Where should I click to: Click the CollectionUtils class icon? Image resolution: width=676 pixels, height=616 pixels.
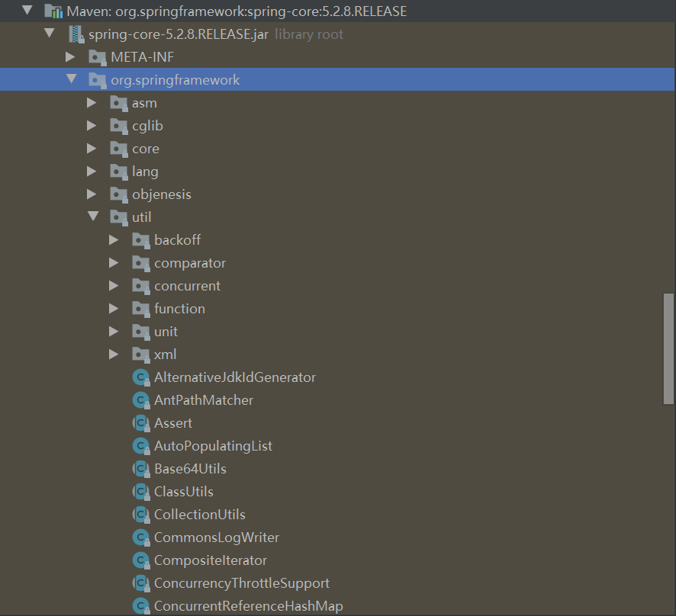pyautogui.click(x=141, y=515)
